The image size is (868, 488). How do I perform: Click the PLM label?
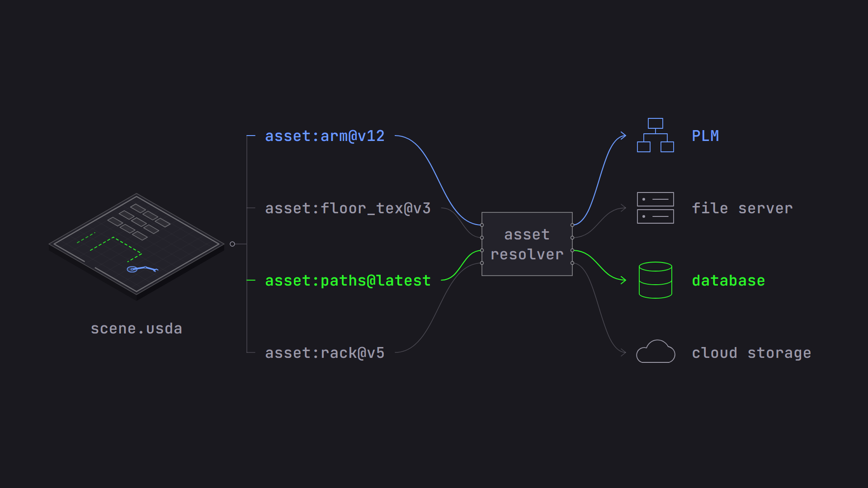705,136
